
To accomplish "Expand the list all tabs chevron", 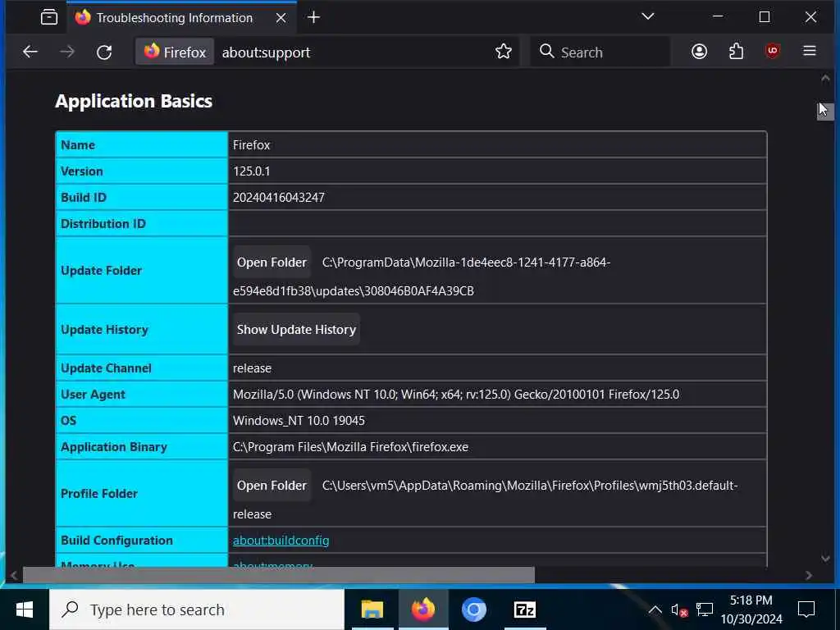I will click(x=648, y=16).
